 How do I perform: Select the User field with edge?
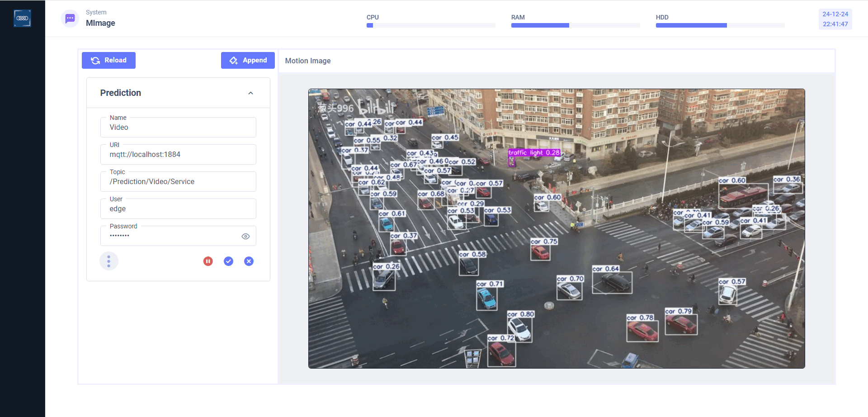(x=178, y=208)
